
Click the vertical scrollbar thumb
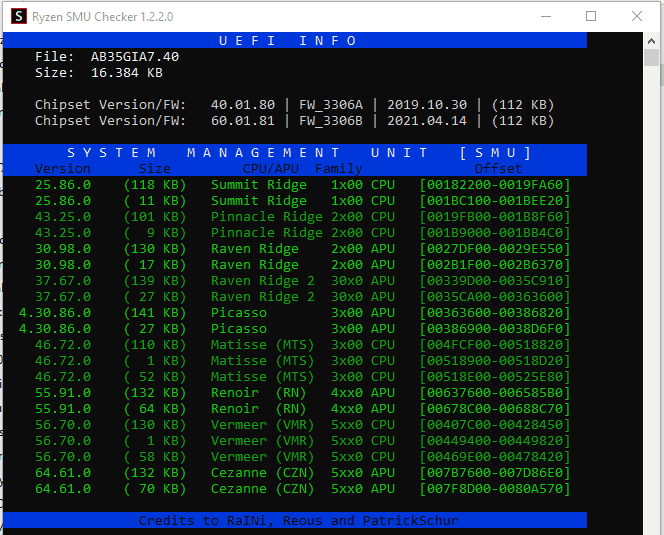[x=651, y=58]
